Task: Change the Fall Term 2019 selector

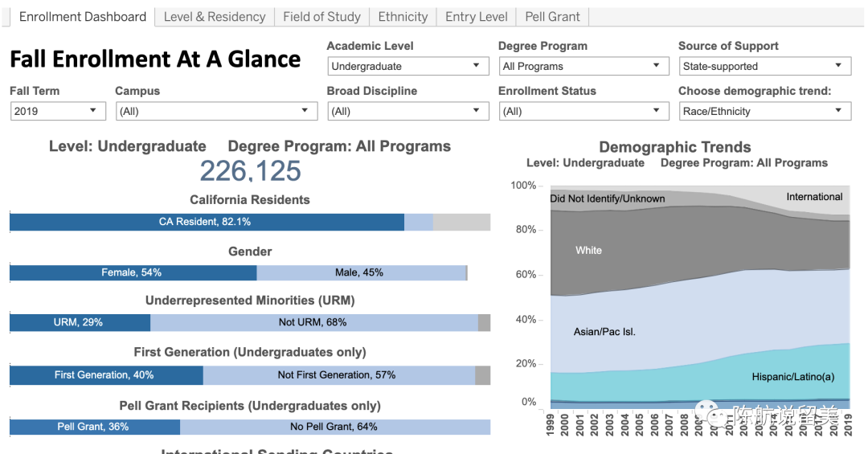Action: 58,112
